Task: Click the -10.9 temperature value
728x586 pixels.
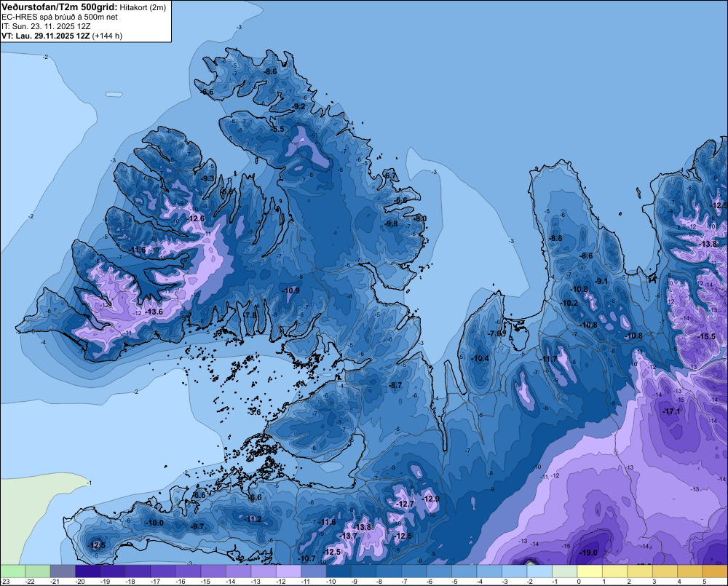Action: [291, 290]
